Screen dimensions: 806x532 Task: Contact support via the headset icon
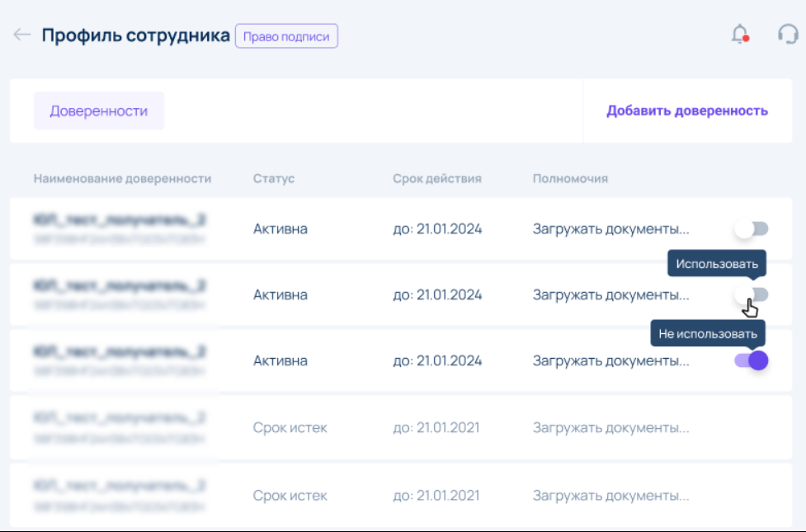point(788,35)
